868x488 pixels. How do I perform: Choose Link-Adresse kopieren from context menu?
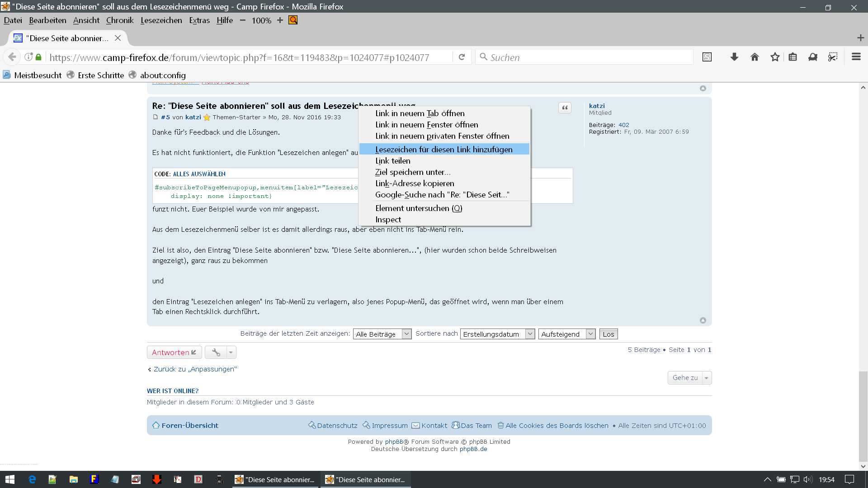click(x=415, y=183)
